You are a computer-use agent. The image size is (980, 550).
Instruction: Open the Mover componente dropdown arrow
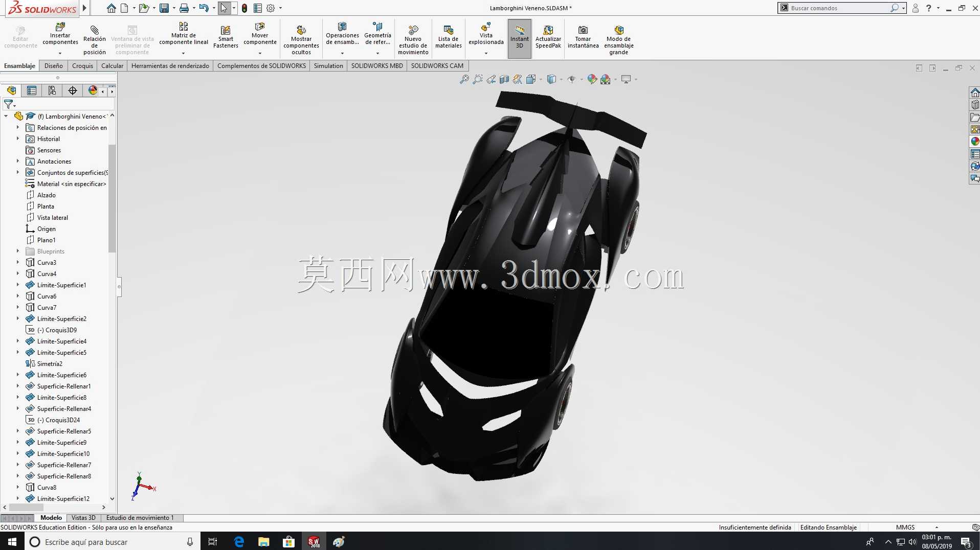click(x=260, y=53)
